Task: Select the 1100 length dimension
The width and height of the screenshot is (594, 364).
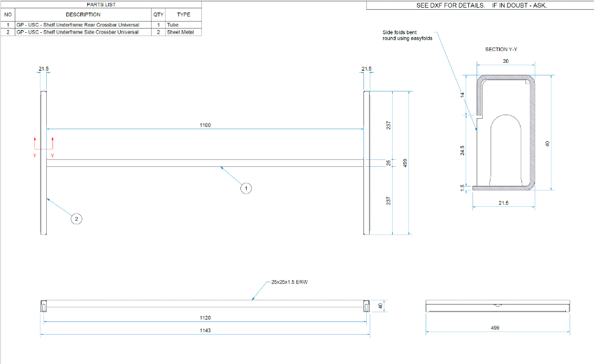Action: pyautogui.click(x=205, y=125)
